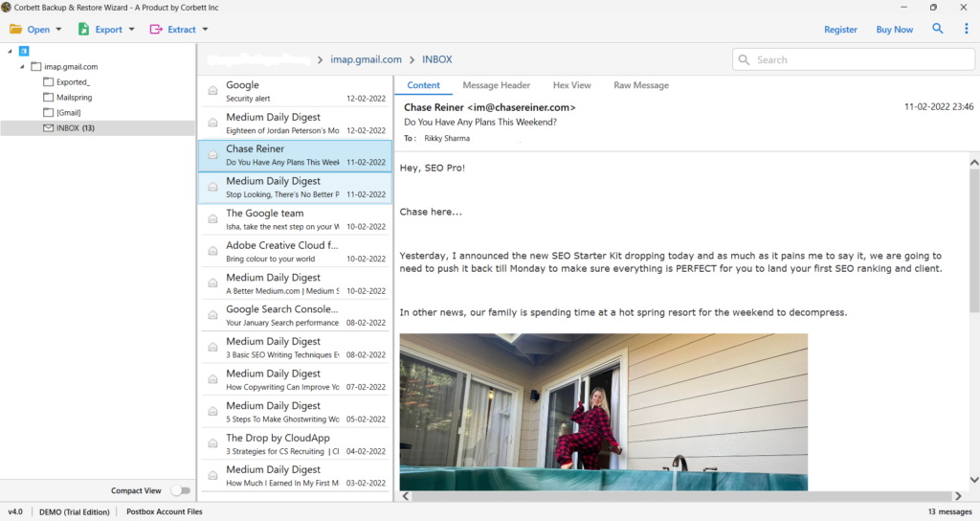Click the scroll right arrow below the message
Viewport: 980px width, 521px height.
(x=957, y=496)
